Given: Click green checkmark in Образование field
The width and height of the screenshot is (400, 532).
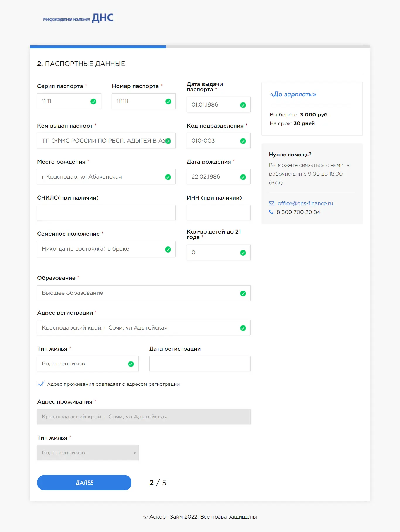Looking at the screenshot, I should (x=243, y=294).
